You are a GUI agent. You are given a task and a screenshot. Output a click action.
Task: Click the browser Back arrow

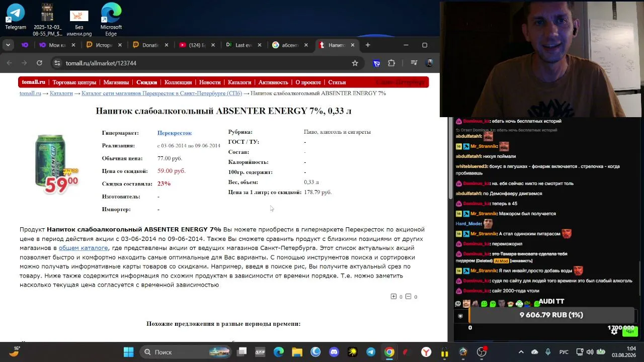[x=10, y=63]
